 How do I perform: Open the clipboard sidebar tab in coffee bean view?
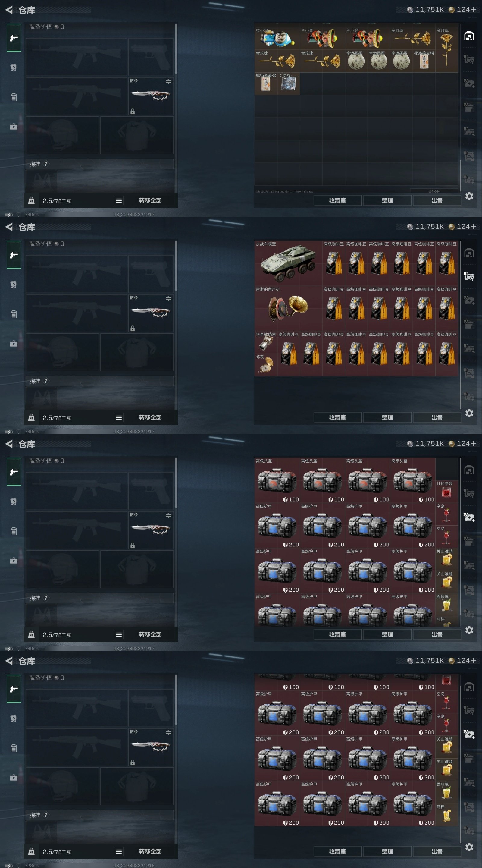tap(14, 314)
